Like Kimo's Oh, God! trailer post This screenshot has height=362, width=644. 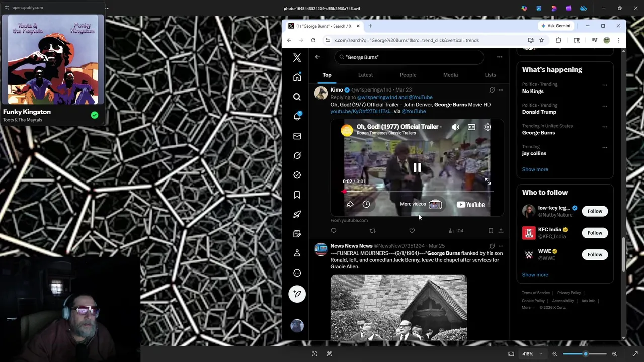[412, 231]
